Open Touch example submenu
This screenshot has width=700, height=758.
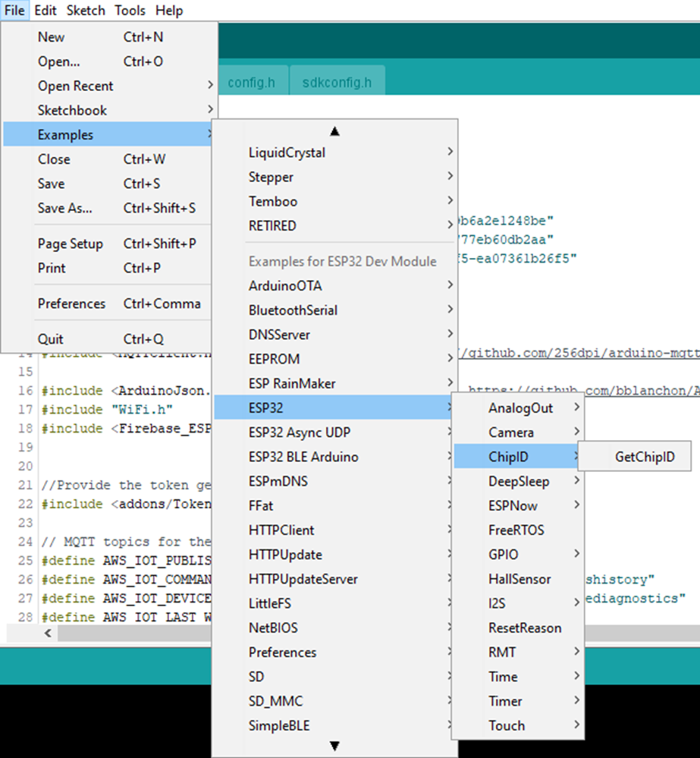point(518,725)
